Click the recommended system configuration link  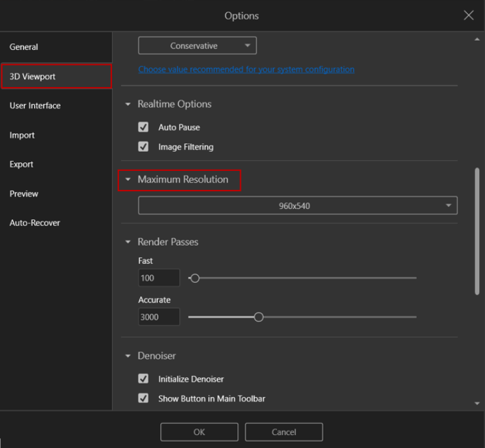tap(246, 69)
